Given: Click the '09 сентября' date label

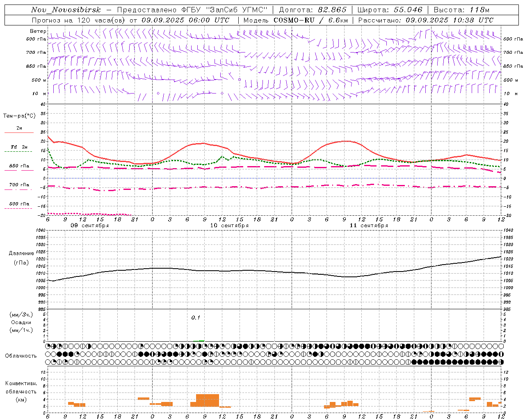Looking at the screenshot, I should point(89,226).
